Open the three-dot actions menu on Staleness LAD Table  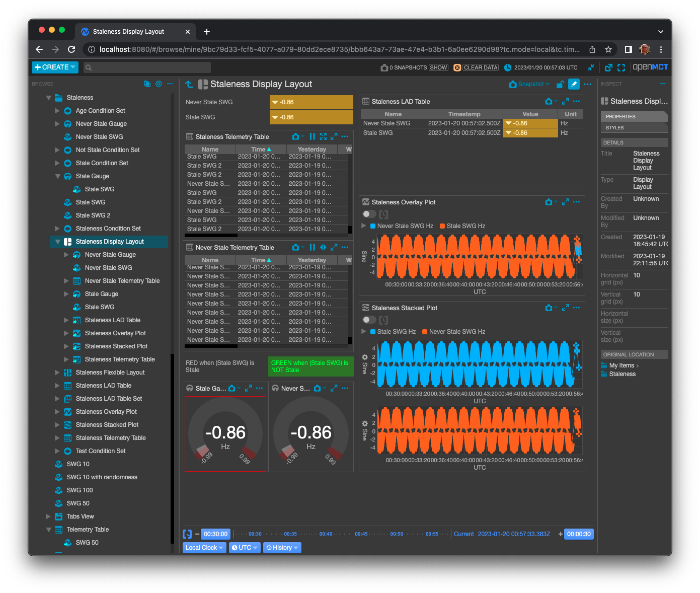pos(576,101)
